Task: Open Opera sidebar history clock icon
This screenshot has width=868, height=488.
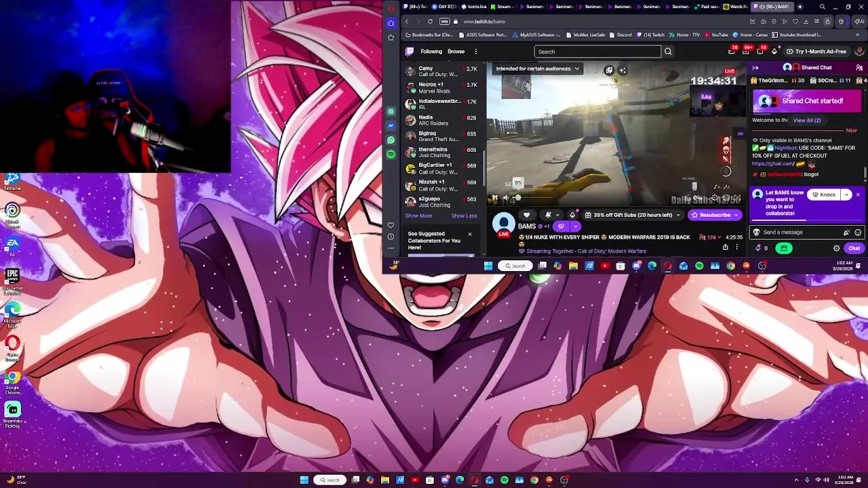Action: [391, 237]
